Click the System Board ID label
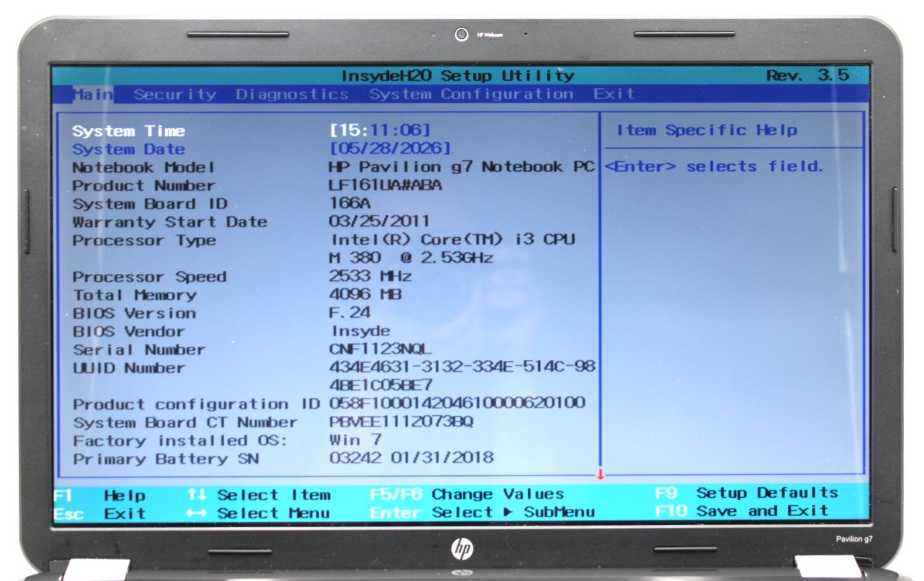The image size is (924, 581). pyautogui.click(x=150, y=204)
